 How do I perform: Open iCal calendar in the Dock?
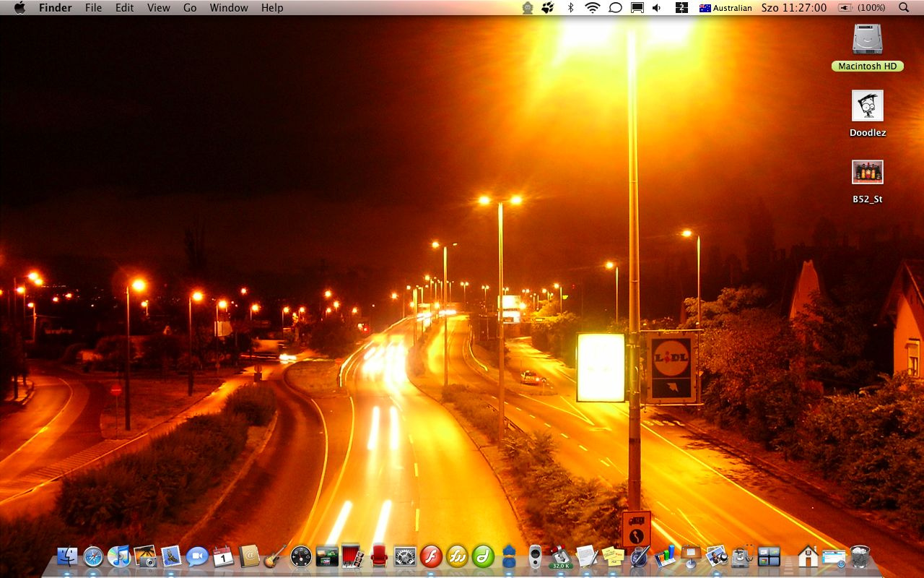point(223,556)
